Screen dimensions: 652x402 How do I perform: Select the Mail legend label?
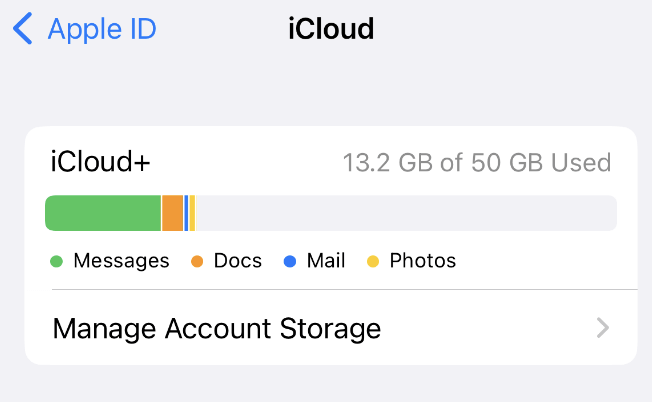tap(326, 261)
